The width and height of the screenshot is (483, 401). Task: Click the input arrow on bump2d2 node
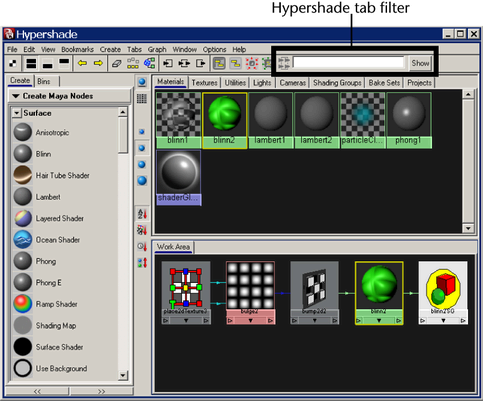point(294,321)
